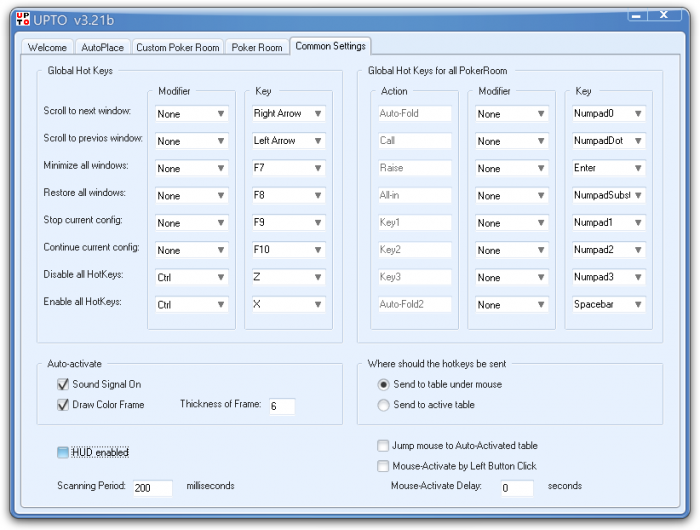Click the All-in action field
This screenshot has width=700, height=530.
tap(415, 195)
